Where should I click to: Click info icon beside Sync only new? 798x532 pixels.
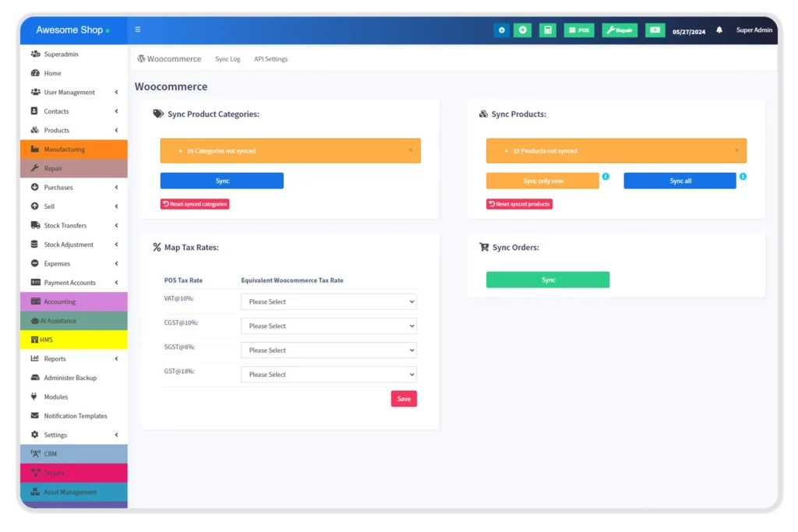[x=606, y=177]
